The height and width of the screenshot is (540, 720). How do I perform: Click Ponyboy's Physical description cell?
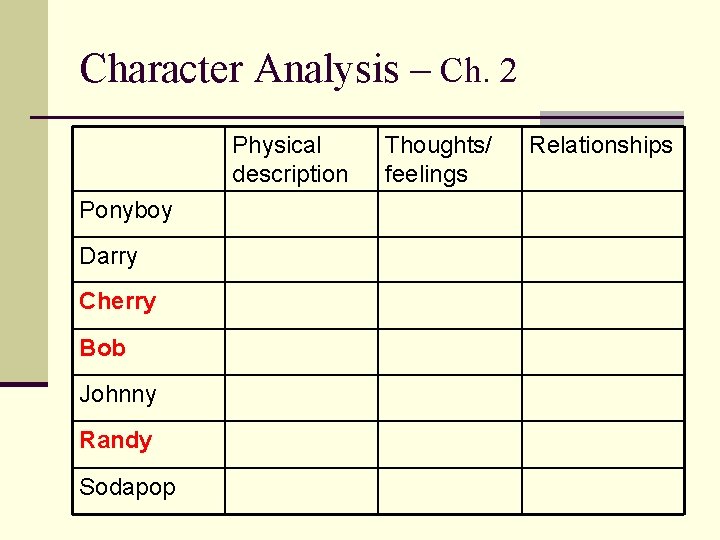click(301, 214)
